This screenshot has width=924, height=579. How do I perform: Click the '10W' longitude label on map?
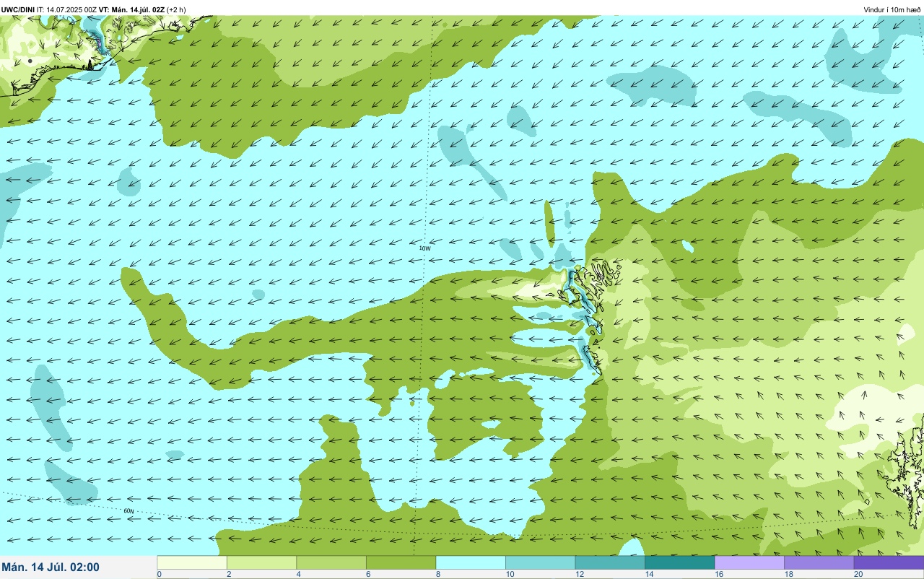[x=425, y=248]
